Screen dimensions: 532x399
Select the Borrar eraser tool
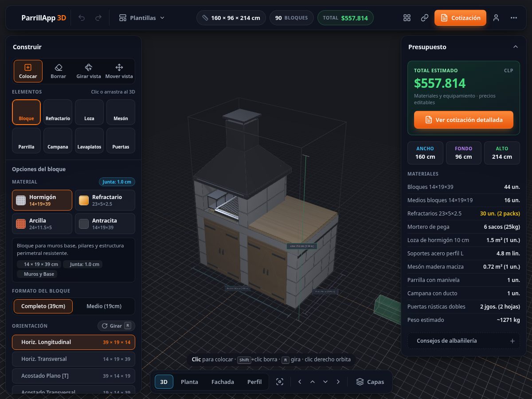point(58,71)
